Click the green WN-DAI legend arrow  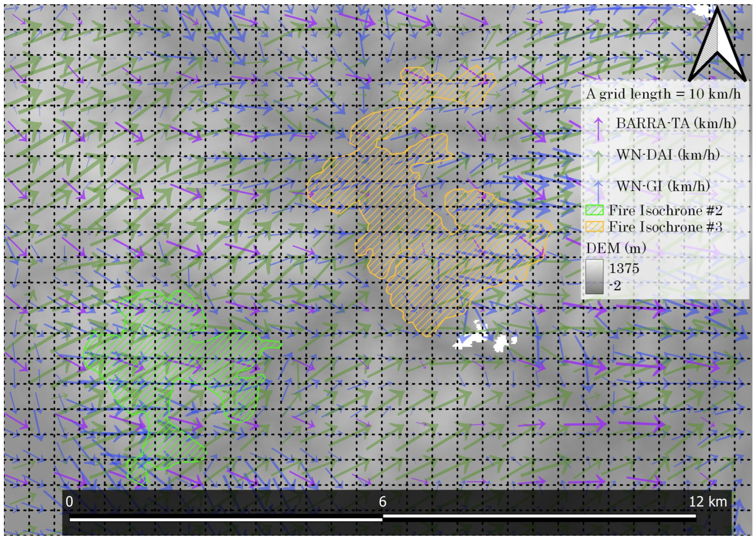pyautogui.click(x=598, y=161)
